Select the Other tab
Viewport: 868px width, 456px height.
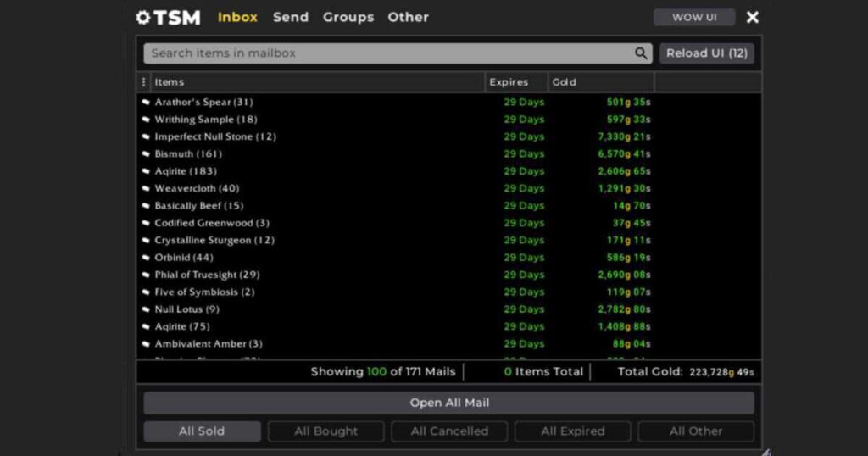[408, 17]
